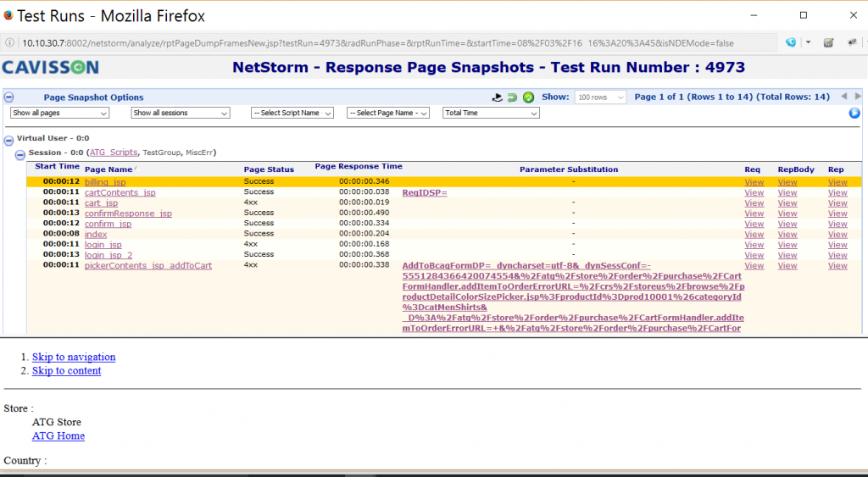The image size is (868, 477).
Task: View Rep for confirmResponse_jsp row
Action: click(837, 214)
